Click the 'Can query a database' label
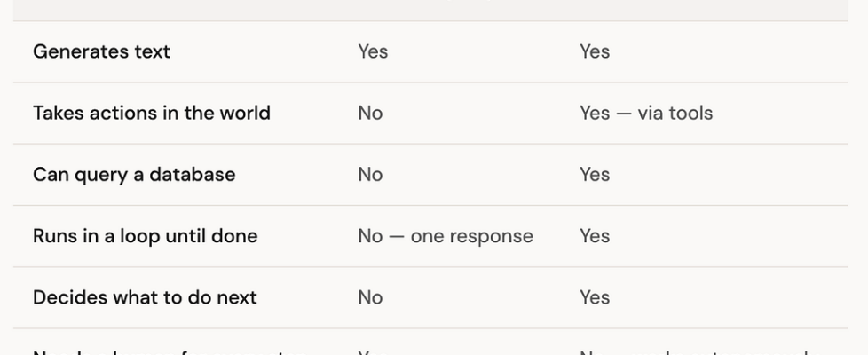 tap(134, 174)
